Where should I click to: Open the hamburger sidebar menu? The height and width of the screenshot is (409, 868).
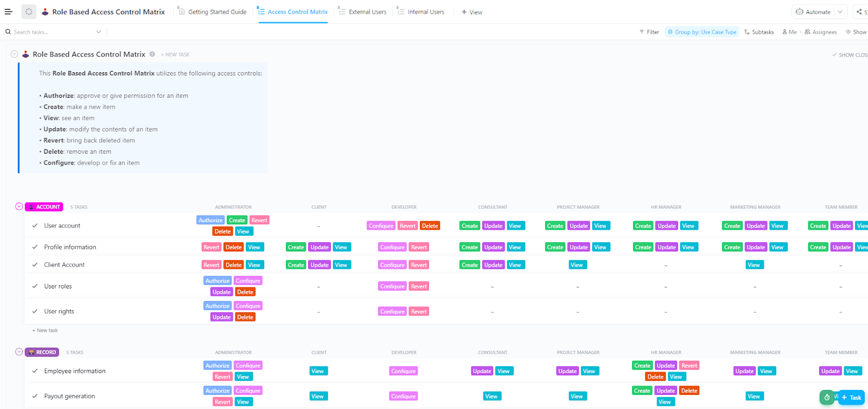(x=8, y=11)
